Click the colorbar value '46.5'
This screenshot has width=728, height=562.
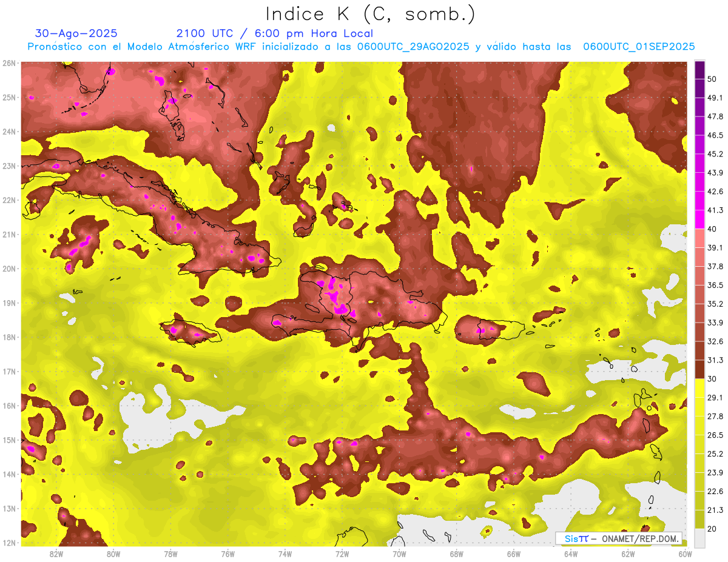715,136
